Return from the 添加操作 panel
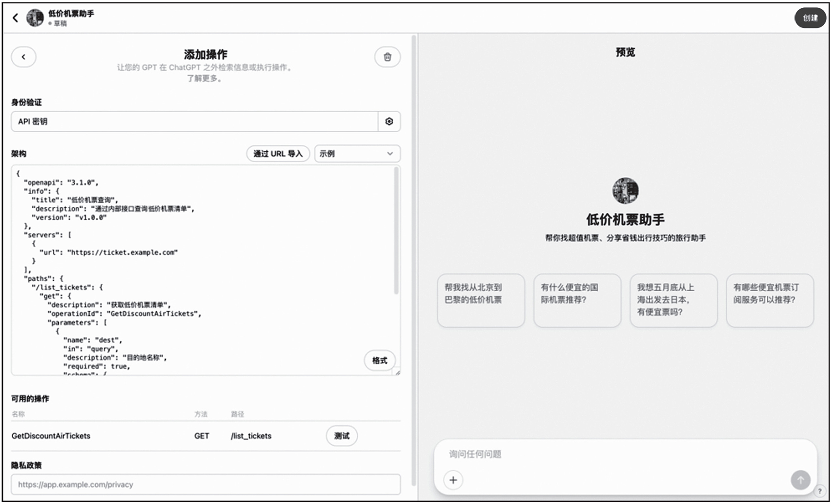The height and width of the screenshot is (504, 832). point(23,57)
